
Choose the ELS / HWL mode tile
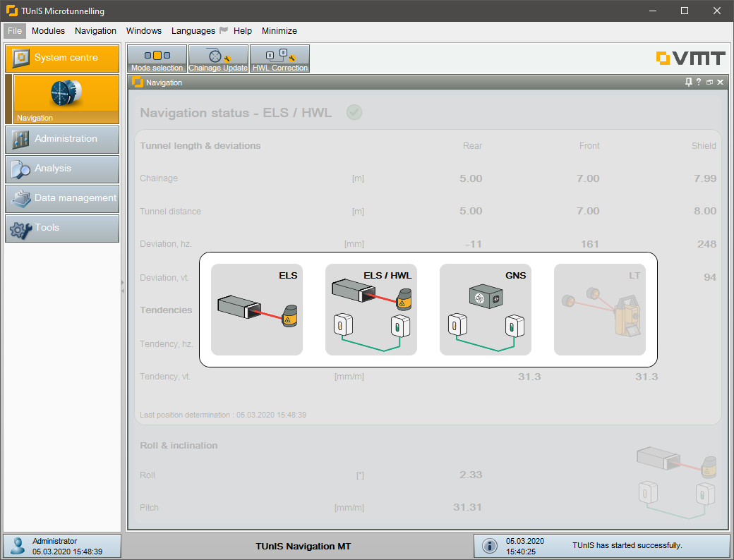point(371,309)
